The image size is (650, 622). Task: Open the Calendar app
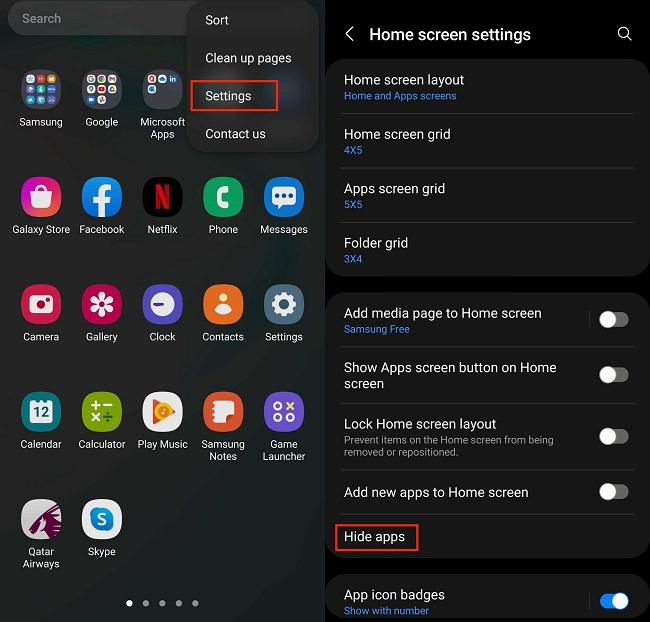(x=41, y=412)
